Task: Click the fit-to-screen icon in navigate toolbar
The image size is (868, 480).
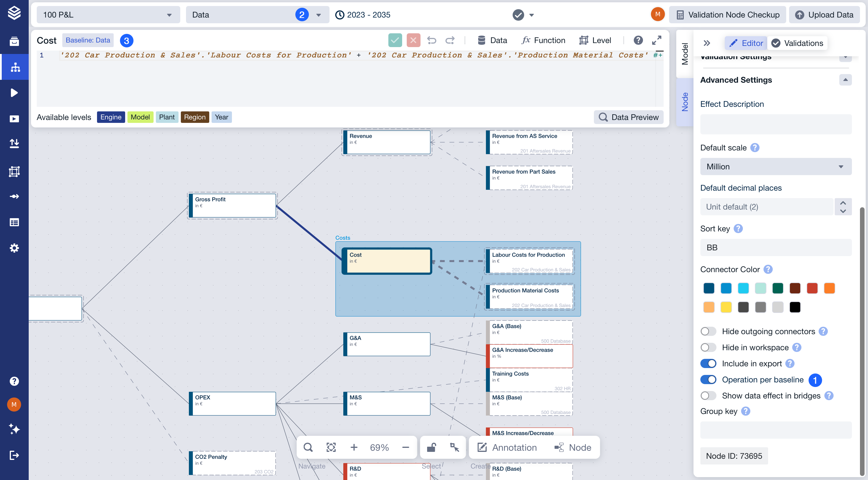Action: [331, 447]
